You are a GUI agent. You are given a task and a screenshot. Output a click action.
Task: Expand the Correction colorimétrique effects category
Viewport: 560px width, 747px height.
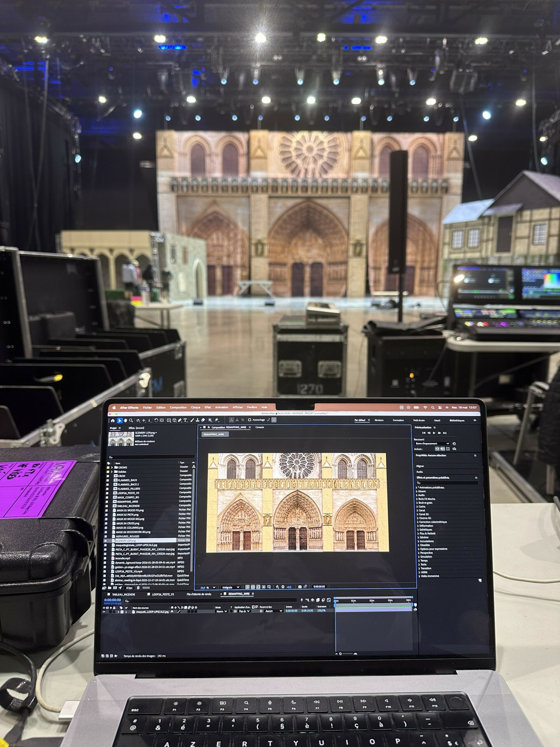point(416,522)
